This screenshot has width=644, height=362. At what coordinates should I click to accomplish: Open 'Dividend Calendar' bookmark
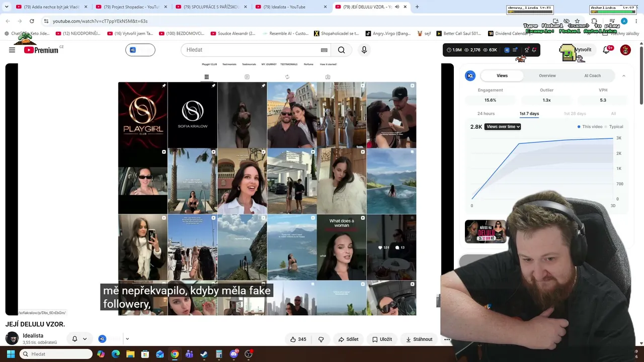click(x=510, y=34)
